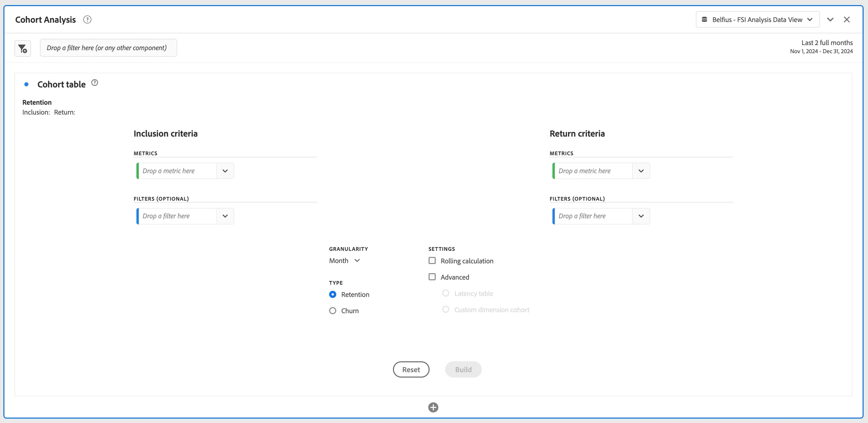Click the plus icon below the panel
The width and height of the screenshot is (868, 423).
pos(433,407)
